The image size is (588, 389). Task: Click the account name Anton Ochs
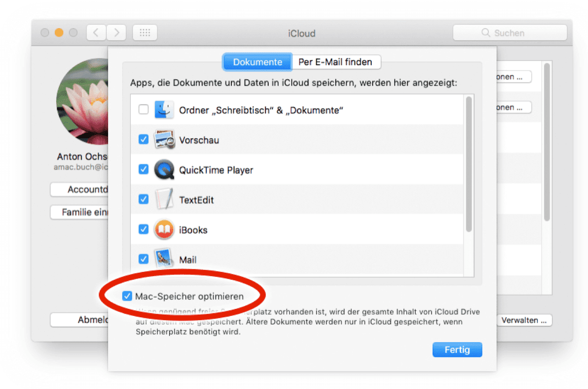pos(82,157)
